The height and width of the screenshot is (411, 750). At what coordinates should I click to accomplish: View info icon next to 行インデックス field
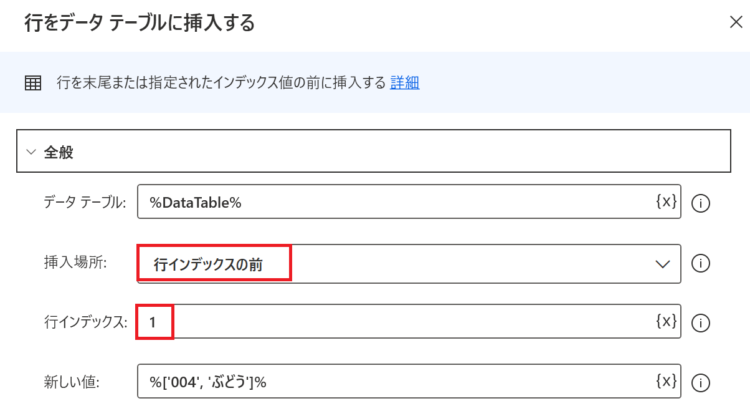700,323
